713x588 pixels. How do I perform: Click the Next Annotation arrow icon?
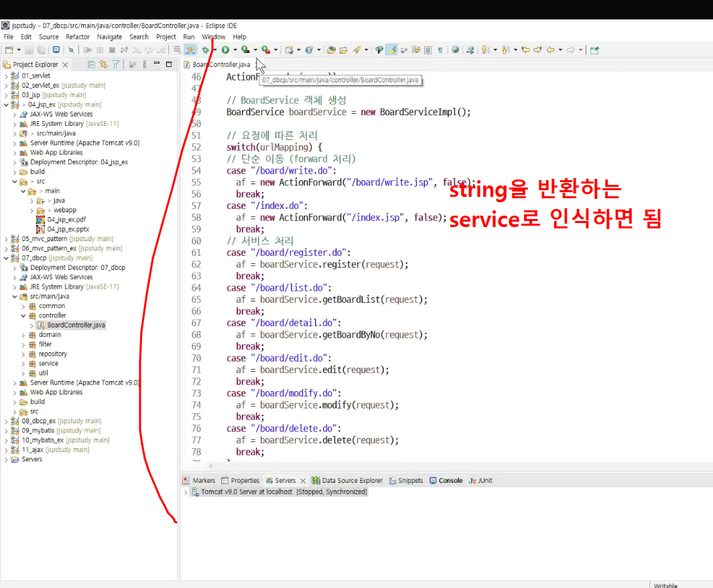click(x=485, y=50)
